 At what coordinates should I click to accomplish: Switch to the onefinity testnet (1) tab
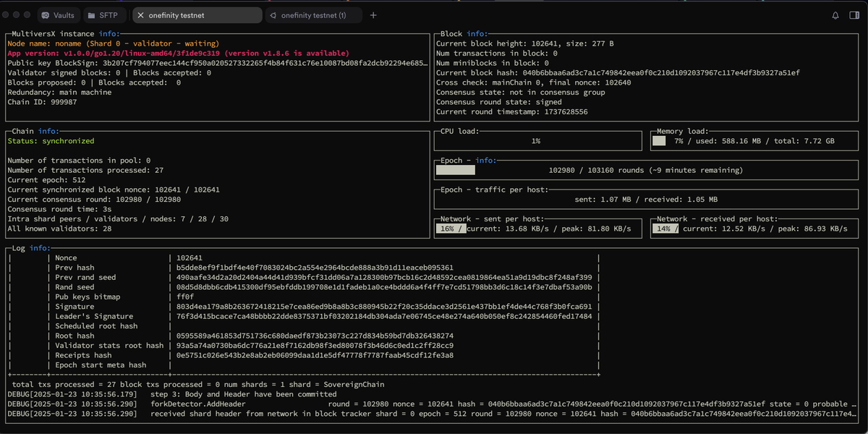click(x=313, y=15)
